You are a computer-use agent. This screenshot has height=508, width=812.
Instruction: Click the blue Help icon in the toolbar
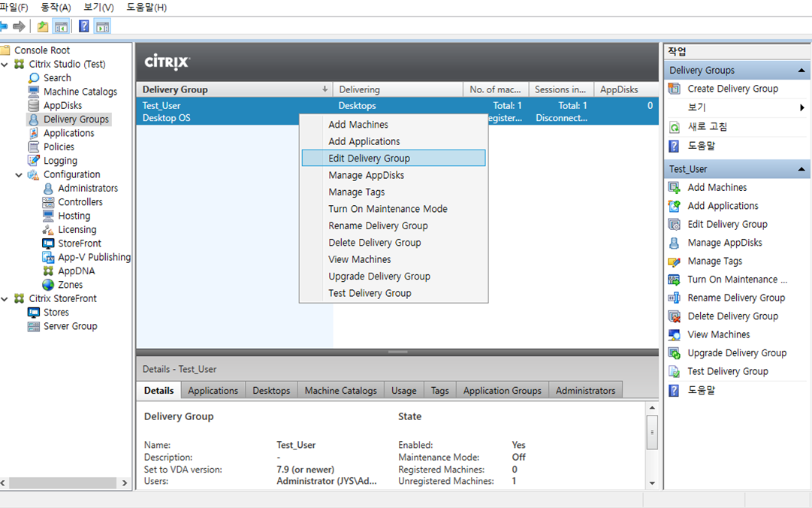pyautogui.click(x=84, y=26)
